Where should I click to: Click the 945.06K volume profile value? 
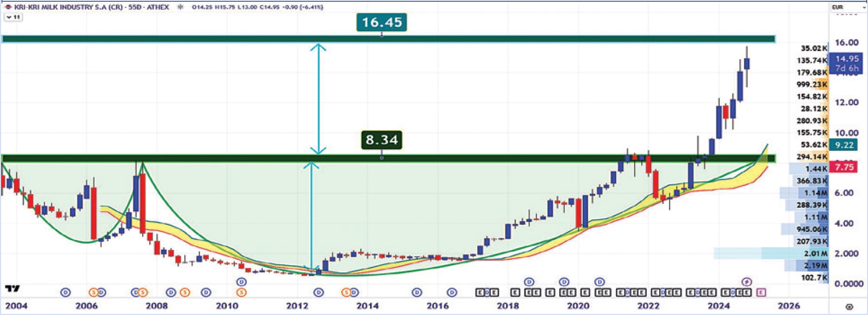pyautogui.click(x=812, y=229)
